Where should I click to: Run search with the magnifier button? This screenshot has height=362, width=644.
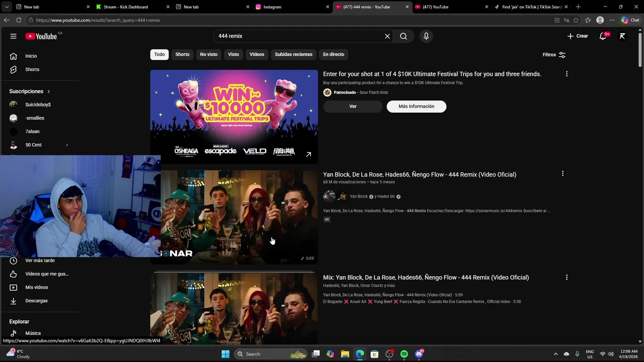[404, 36]
